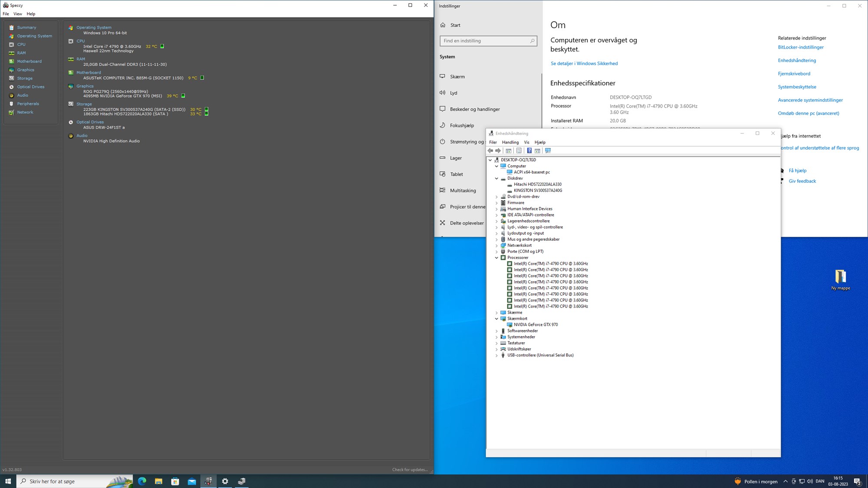Click the help icon in Enhedshåndtering toolbar

[529, 151]
